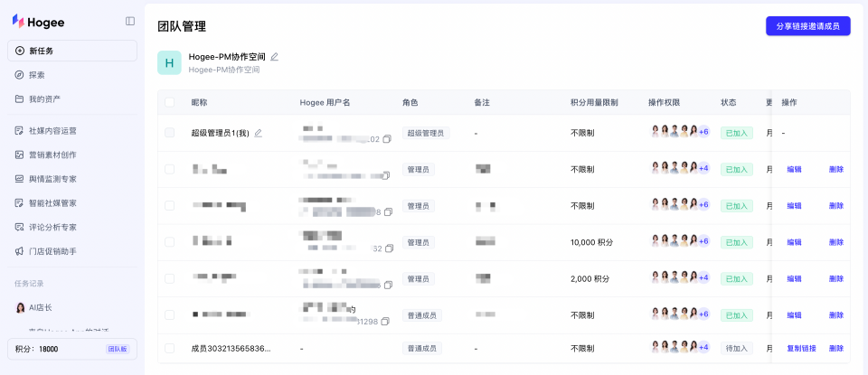Check the box for the 10,000 积分 row

pyautogui.click(x=169, y=241)
